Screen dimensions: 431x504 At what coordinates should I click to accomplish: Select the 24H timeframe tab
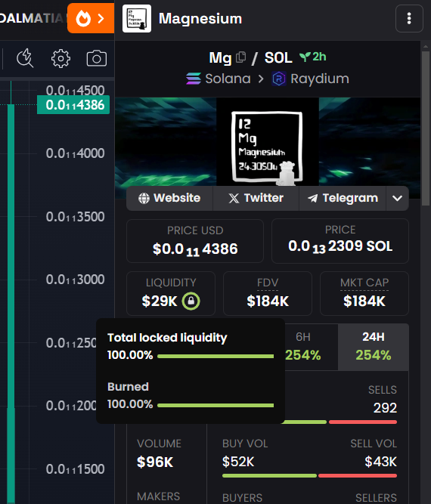(x=374, y=347)
